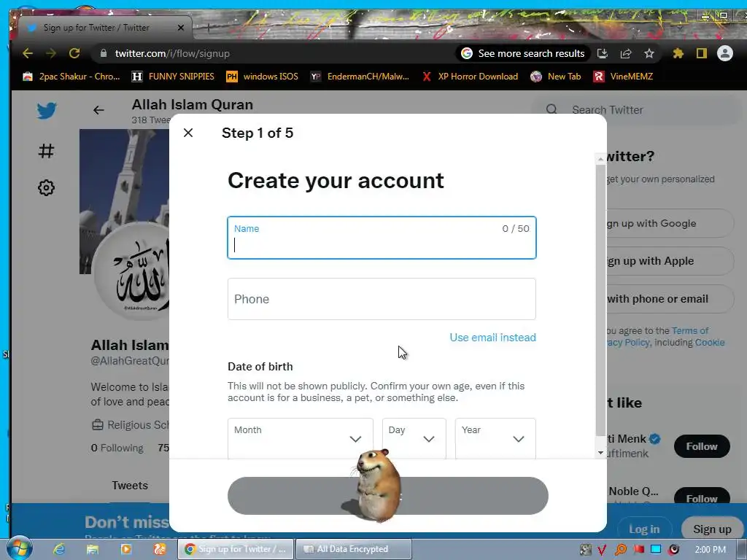The image size is (747, 560).
Task: Launch Internet Explorer from taskbar
Action: [x=59, y=549]
